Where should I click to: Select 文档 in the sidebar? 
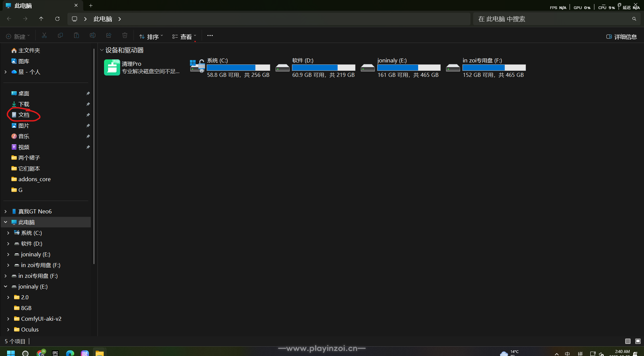coord(24,115)
